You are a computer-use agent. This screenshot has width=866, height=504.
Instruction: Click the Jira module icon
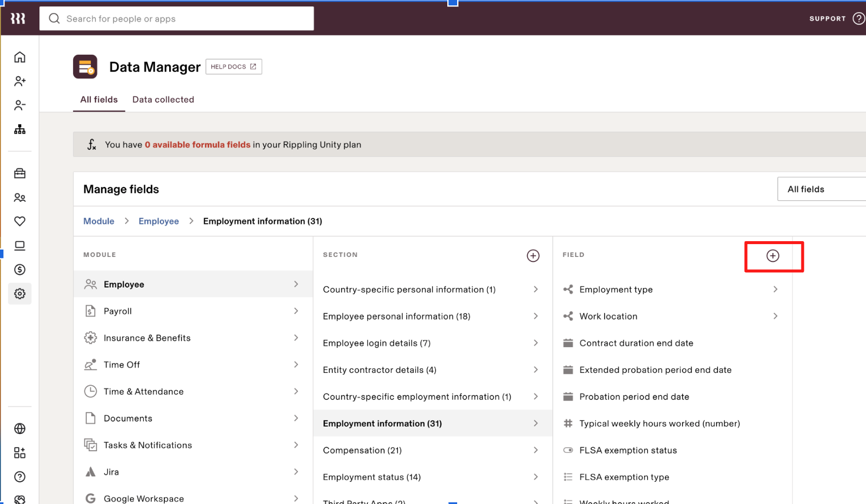click(x=90, y=472)
